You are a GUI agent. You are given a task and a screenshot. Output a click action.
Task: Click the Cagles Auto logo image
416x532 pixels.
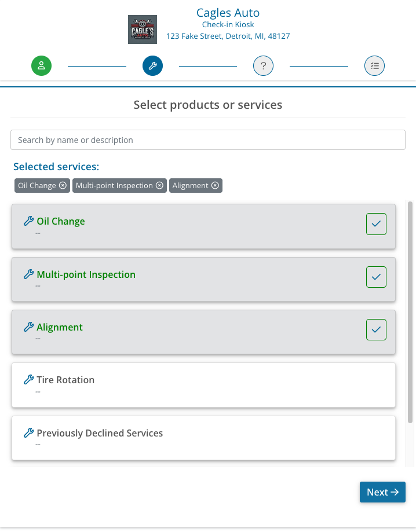(142, 30)
